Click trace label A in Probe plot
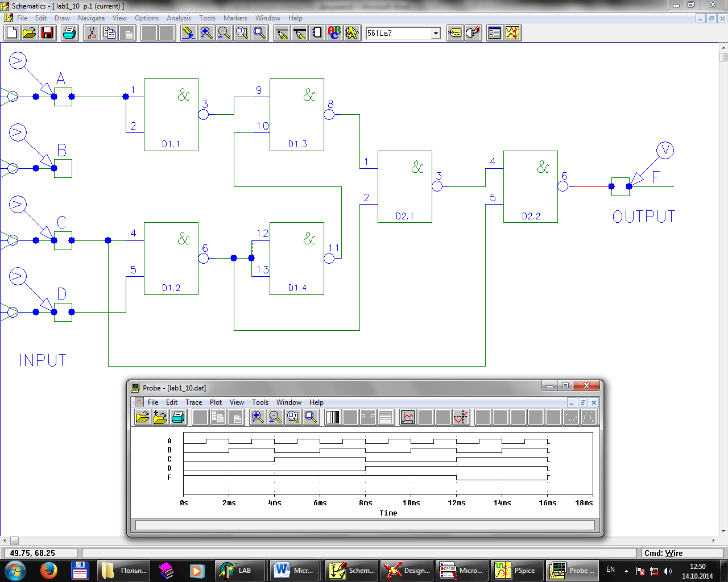 169,441
